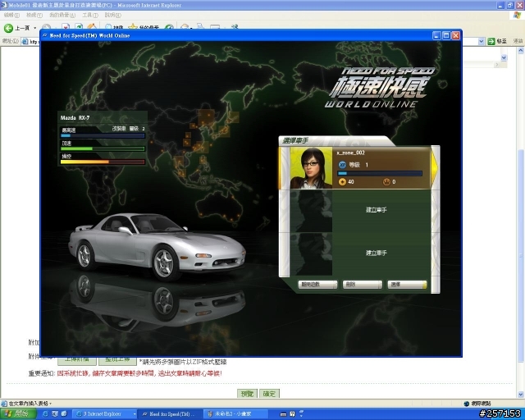Click the crown boost icon
This screenshot has width=525, height=420.
click(386, 182)
